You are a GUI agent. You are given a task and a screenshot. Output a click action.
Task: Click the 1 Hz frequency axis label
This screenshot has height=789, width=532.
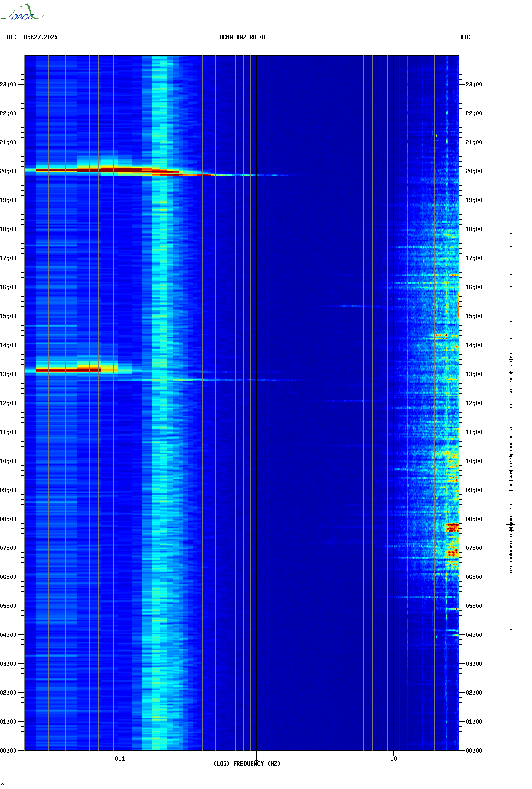click(256, 758)
